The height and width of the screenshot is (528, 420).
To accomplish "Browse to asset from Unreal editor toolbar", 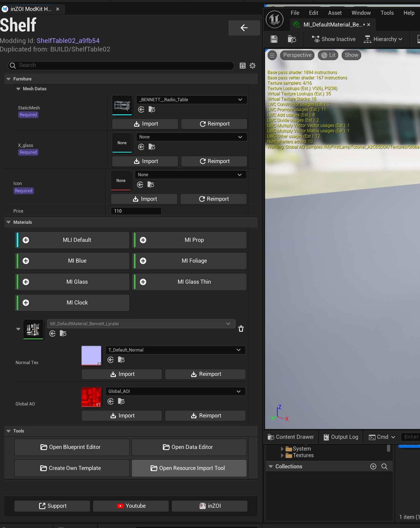I will point(292,39).
